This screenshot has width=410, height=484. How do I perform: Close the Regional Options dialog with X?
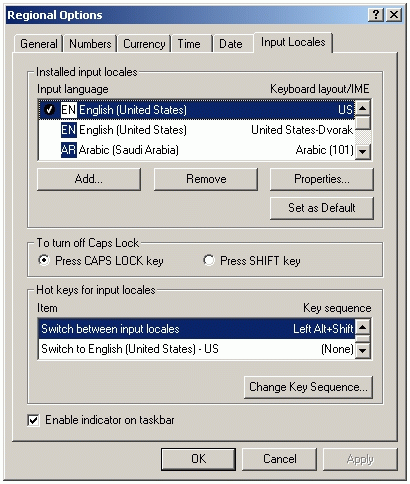click(394, 15)
